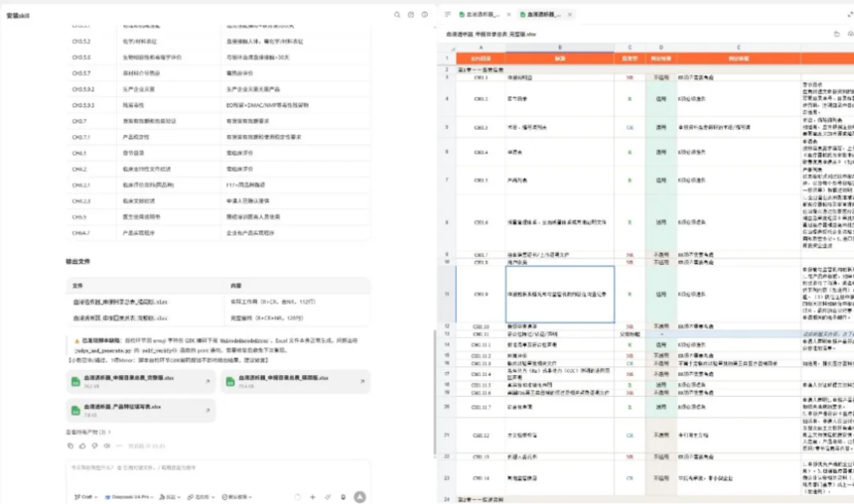Click the chat panel vertical scrollbar
The height and width of the screenshot is (504, 854).
point(435,392)
